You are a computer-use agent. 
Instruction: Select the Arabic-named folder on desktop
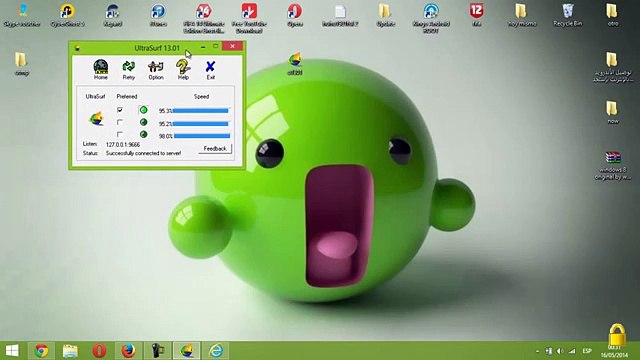coord(612,67)
